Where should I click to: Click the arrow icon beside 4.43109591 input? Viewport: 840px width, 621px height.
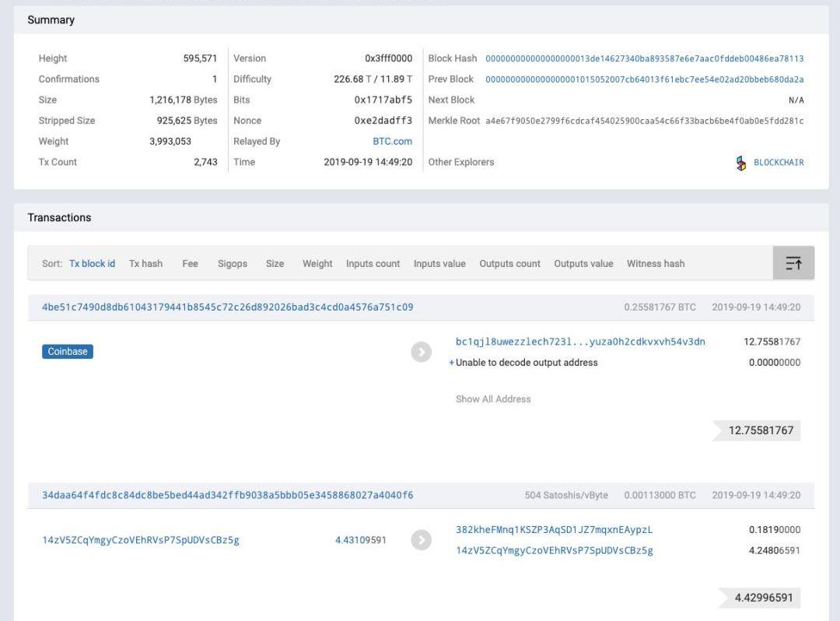[421, 540]
